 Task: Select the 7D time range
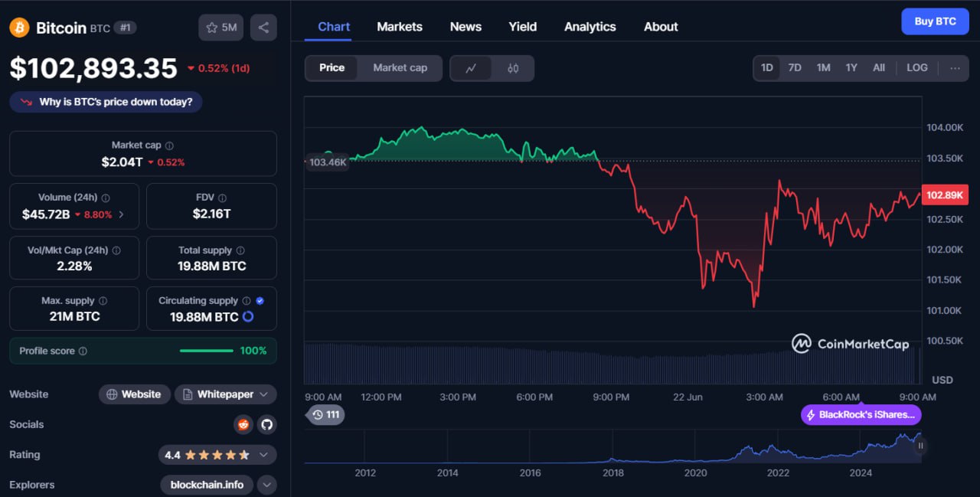point(795,67)
